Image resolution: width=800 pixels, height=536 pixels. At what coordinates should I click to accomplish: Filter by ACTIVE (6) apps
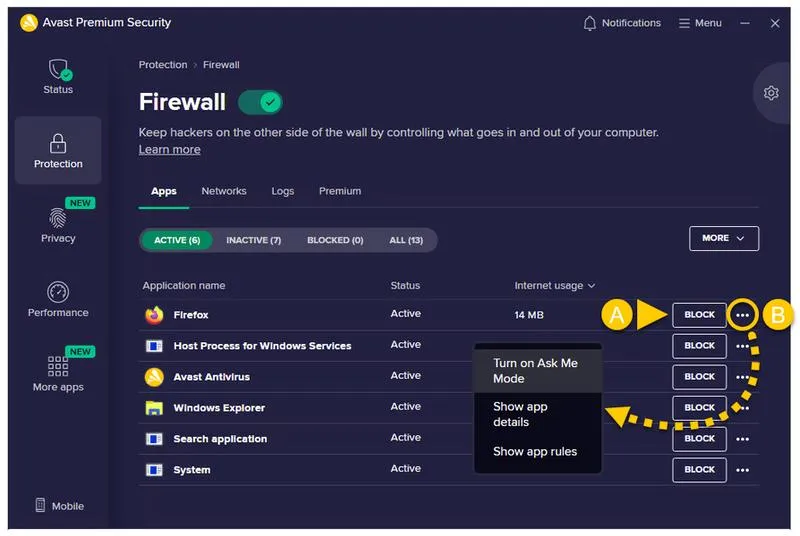tap(177, 240)
